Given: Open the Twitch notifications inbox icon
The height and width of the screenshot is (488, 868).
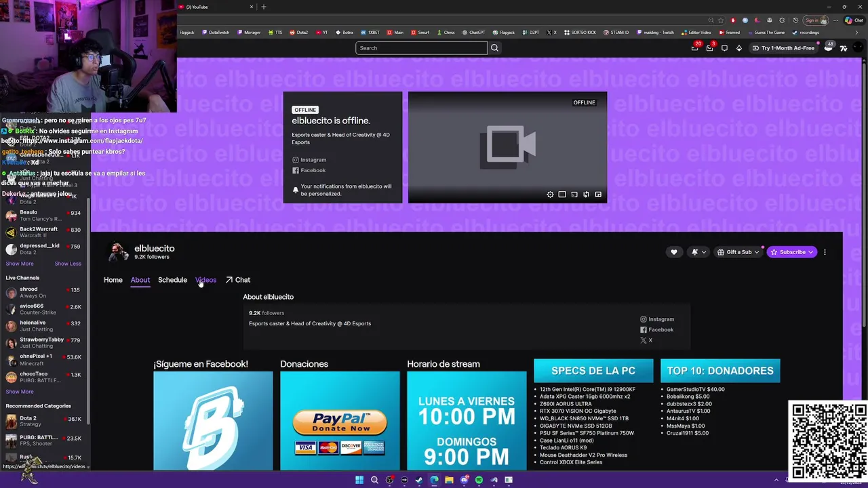Looking at the screenshot, I should coord(709,48).
